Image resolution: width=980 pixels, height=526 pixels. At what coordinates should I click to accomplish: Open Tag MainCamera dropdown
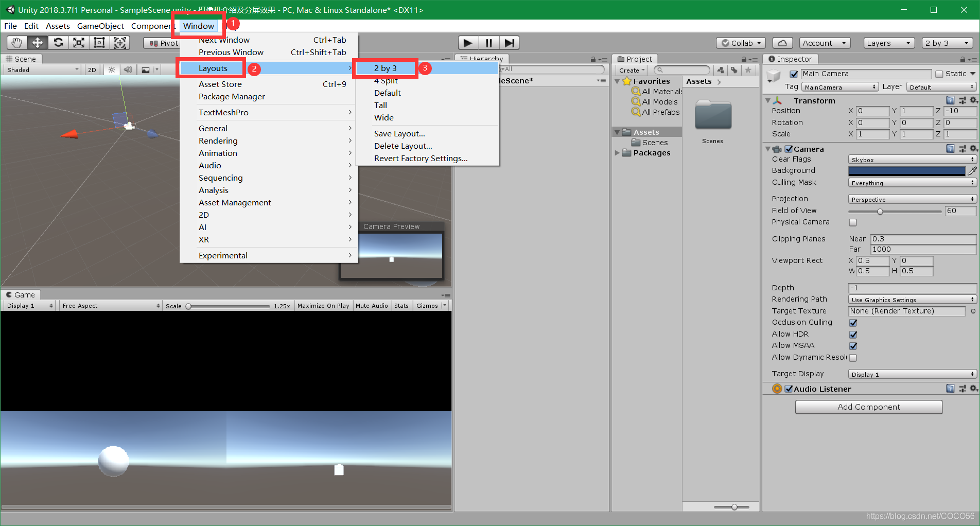(839, 87)
